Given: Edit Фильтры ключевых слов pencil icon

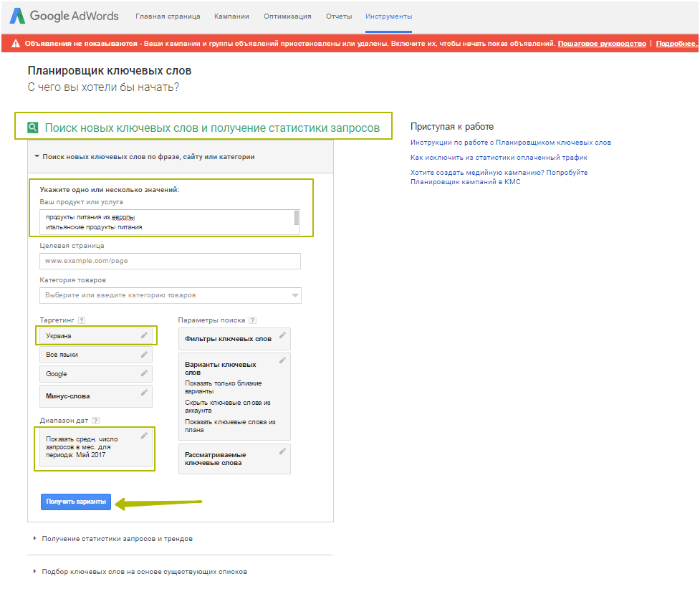Looking at the screenshot, I should tap(282, 335).
